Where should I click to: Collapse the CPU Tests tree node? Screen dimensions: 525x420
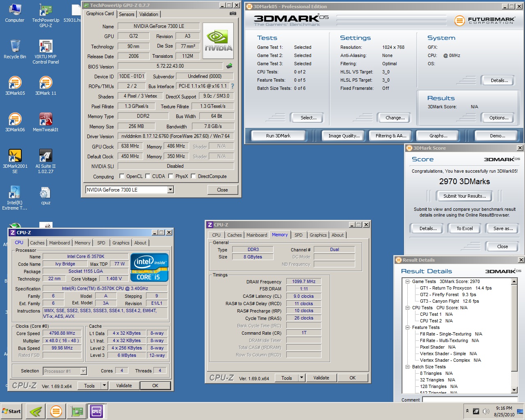point(408,308)
